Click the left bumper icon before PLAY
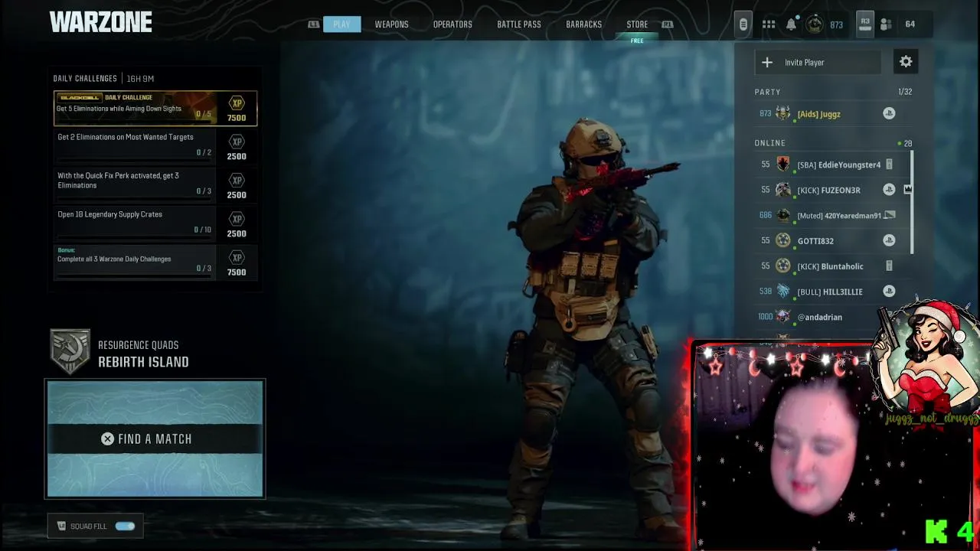This screenshot has height=551, width=980. coord(313,24)
